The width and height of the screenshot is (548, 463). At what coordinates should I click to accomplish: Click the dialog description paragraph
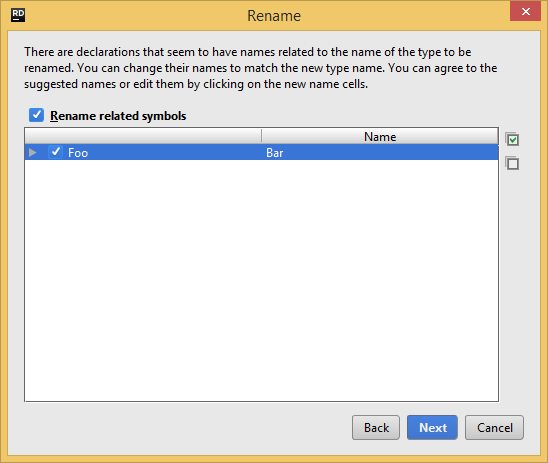(x=260, y=68)
